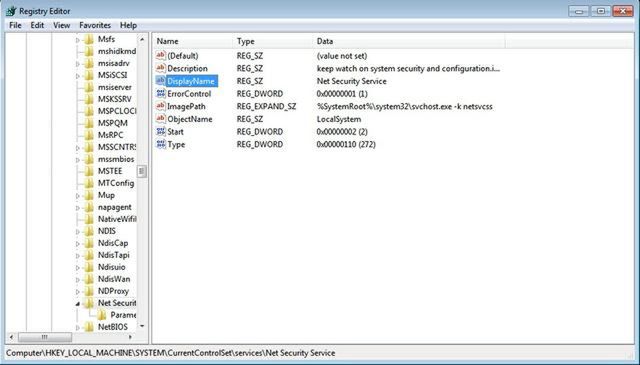The width and height of the screenshot is (640, 365).
Task: Click the string icon beside ObjectName
Action: click(x=161, y=119)
